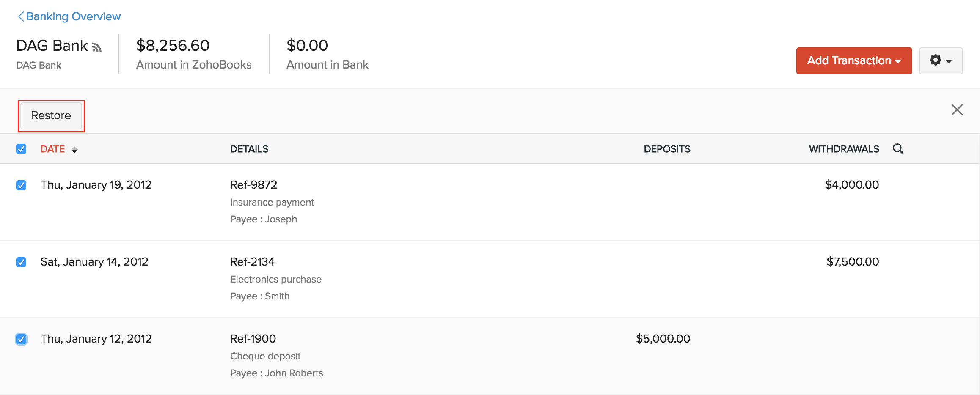Click the sort arrows next to DATE

point(74,149)
